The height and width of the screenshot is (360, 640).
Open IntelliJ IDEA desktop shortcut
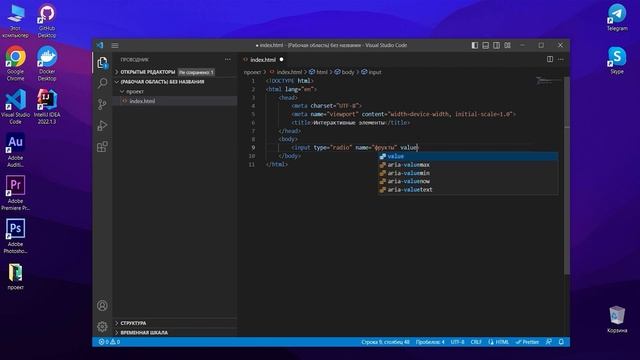(47, 107)
